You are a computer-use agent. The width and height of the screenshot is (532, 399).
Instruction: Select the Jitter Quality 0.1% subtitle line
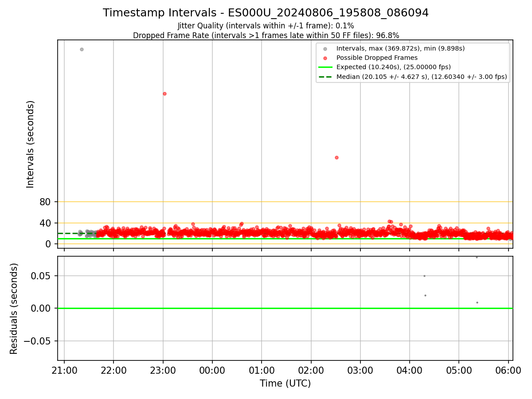pos(266,26)
